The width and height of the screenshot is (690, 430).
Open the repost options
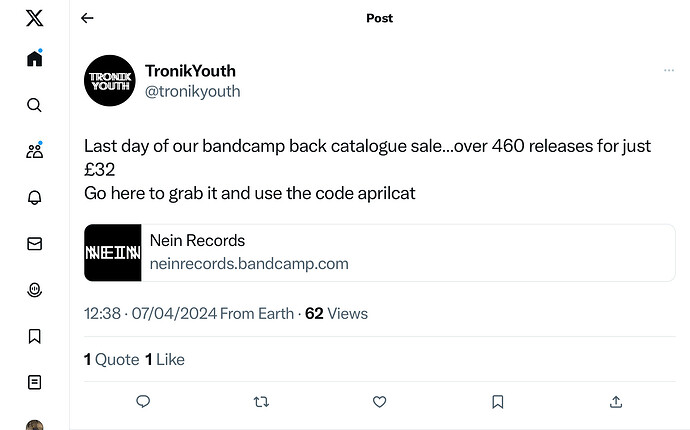pos(261,401)
